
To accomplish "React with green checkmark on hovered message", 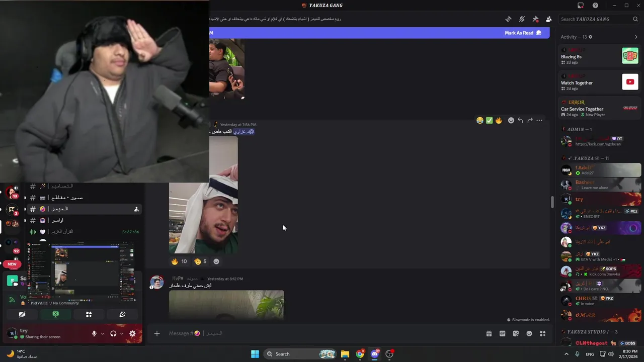I will tap(489, 120).
